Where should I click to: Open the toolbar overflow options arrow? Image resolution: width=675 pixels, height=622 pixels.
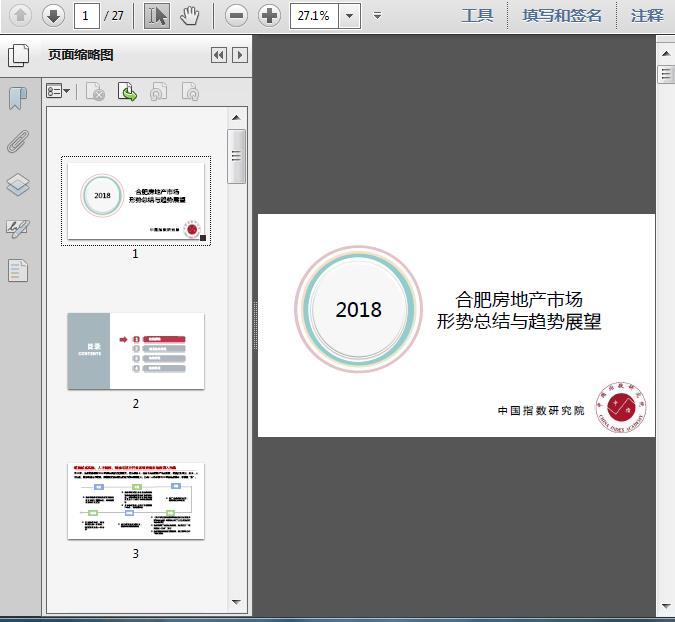point(378,16)
